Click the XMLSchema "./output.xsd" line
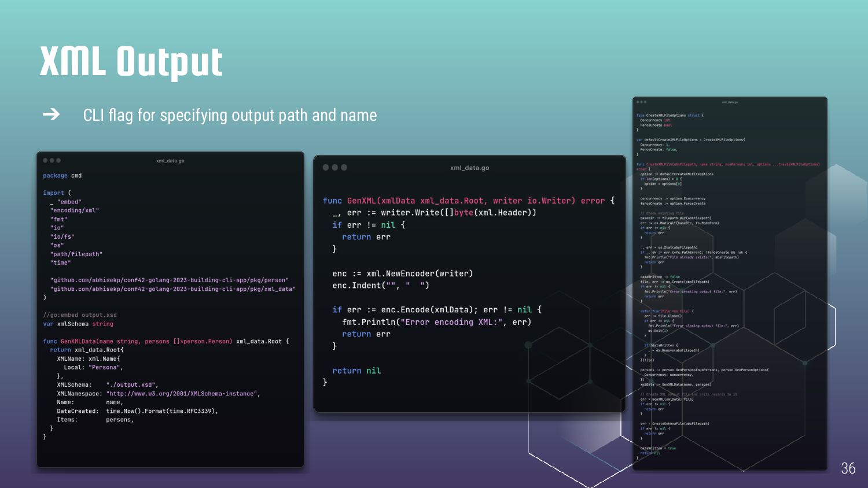 [x=108, y=385]
